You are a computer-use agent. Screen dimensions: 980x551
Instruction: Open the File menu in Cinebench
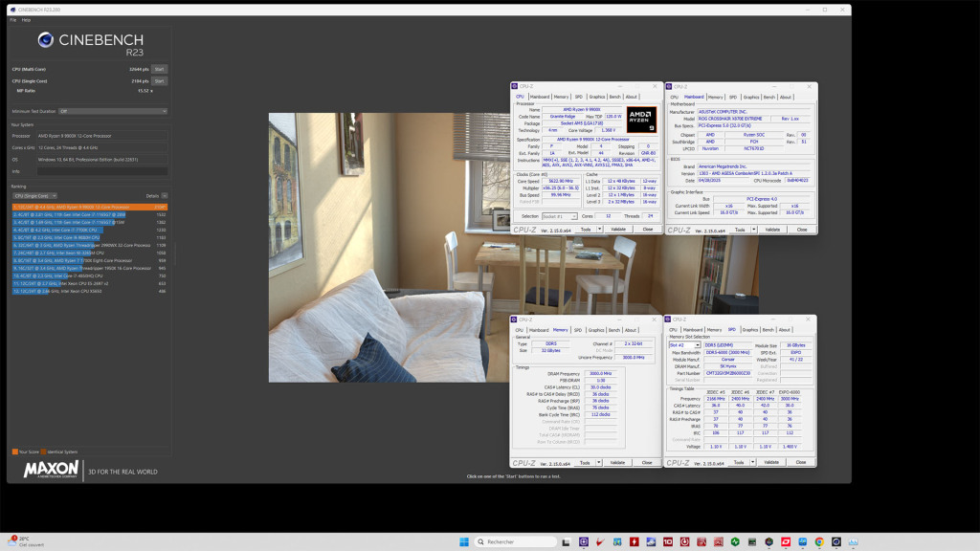[13, 20]
